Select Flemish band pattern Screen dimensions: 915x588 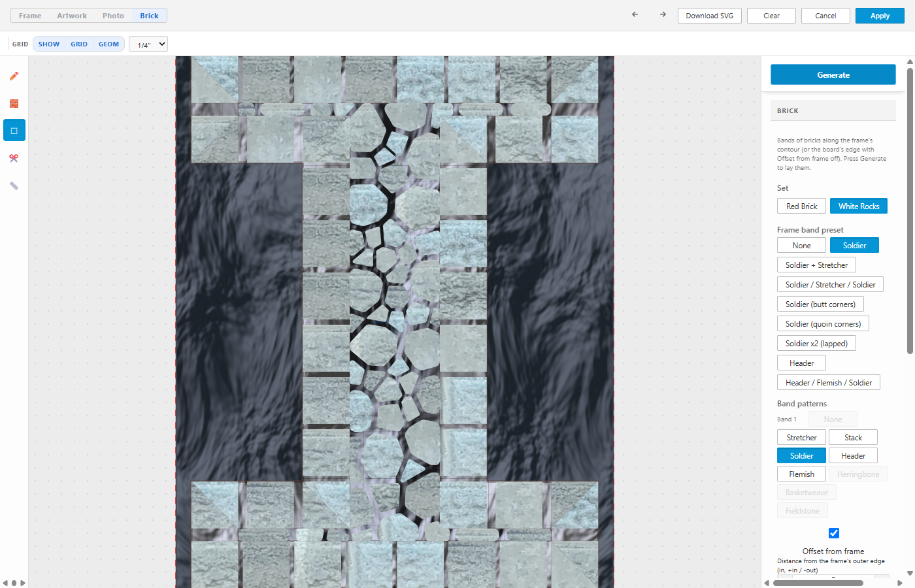(x=801, y=474)
